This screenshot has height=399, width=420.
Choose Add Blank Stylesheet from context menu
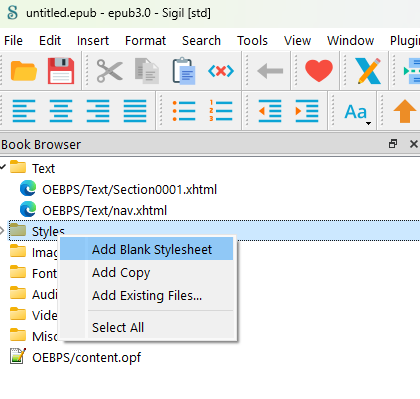tap(147, 249)
